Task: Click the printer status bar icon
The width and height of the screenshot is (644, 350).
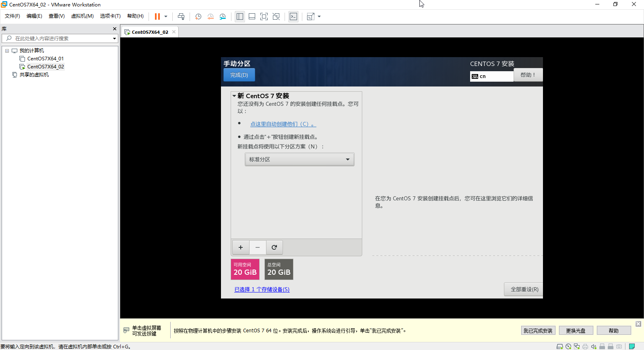Action: (x=585, y=346)
